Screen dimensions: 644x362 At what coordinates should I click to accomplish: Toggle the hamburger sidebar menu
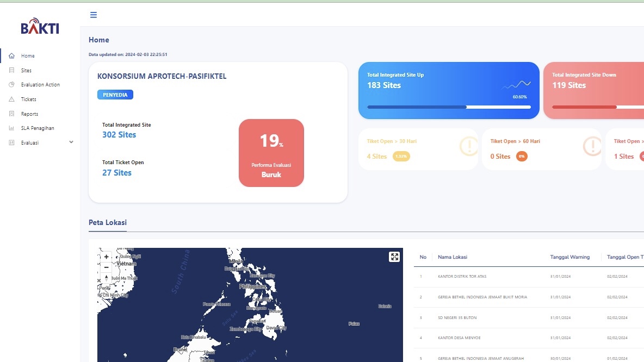(x=94, y=15)
